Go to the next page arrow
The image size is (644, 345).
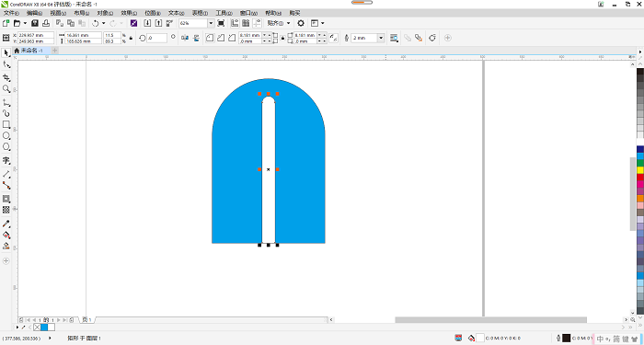point(58,319)
